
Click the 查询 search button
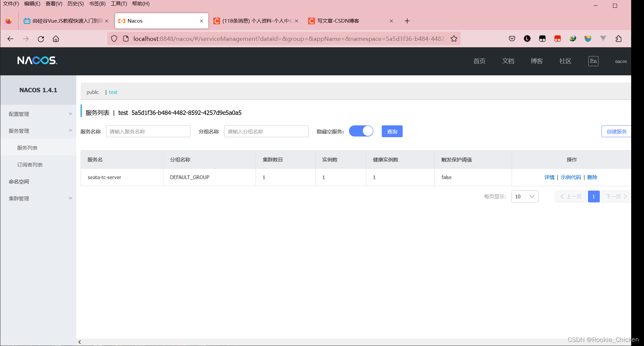pyautogui.click(x=392, y=131)
